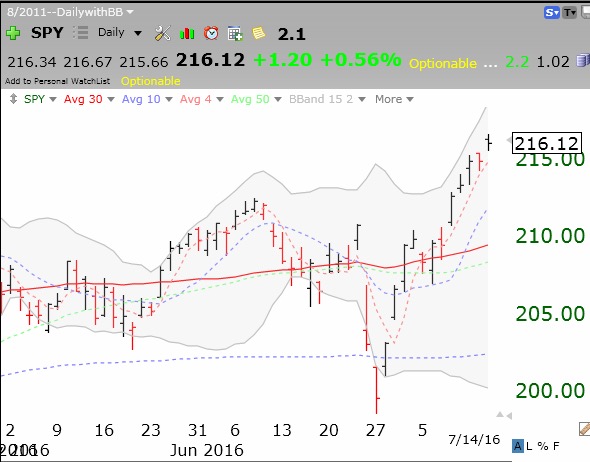Toggle the blue A scale button
The width and height of the screenshot is (590, 462).
[518, 446]
